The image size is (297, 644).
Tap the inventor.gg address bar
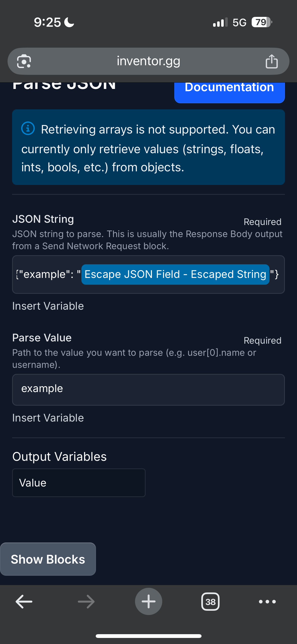click(148, 61)
